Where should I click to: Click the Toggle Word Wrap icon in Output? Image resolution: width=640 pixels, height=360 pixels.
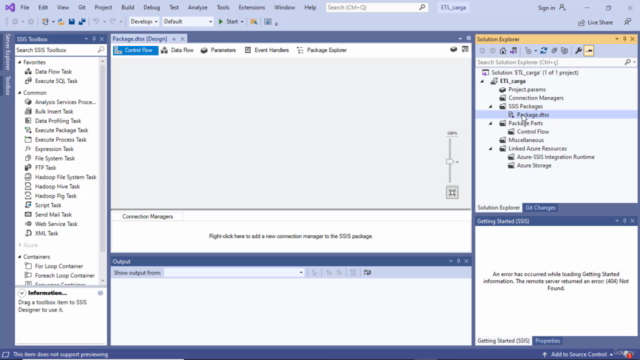[367, 273]
